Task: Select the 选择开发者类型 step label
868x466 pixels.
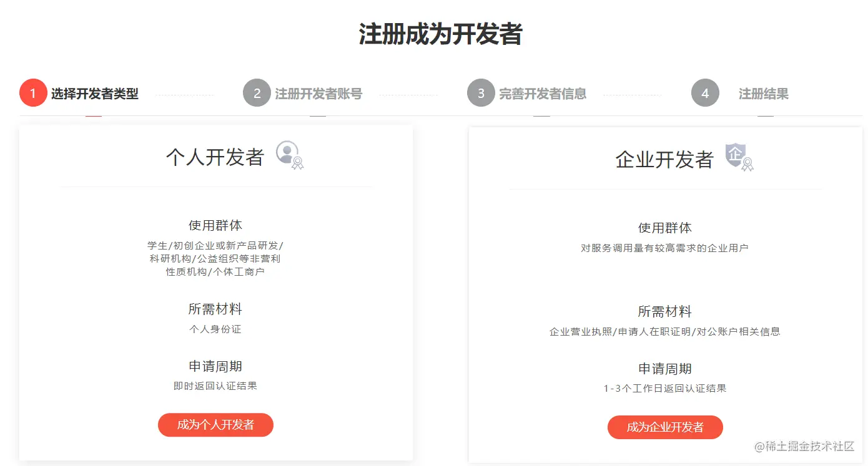Action: [x=95, y=94]
